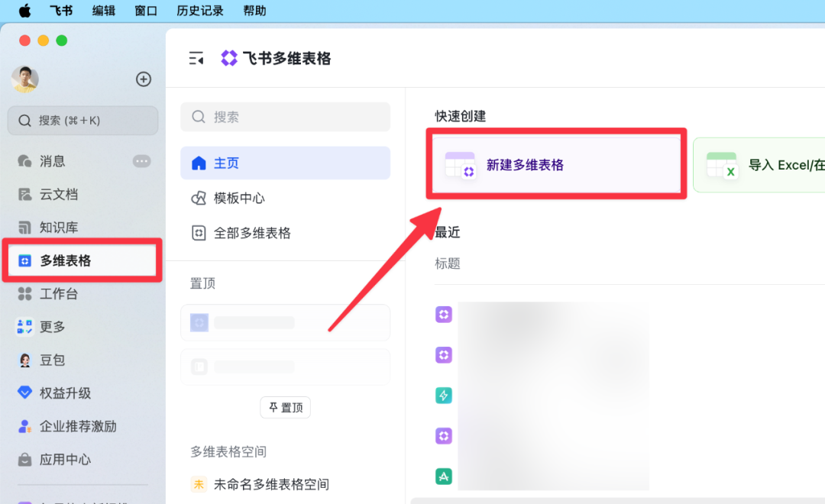Open 全部多维表格 list
Viewport: 825px width, 504px height.
pos(252,234)
